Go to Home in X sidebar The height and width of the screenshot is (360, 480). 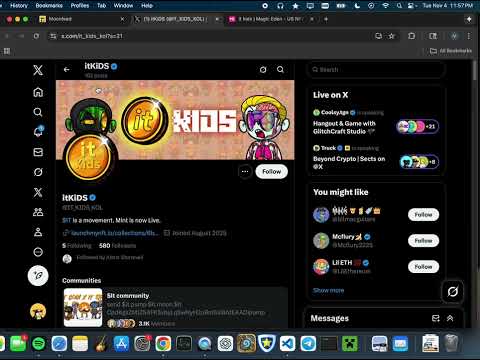tap(38, 92)
